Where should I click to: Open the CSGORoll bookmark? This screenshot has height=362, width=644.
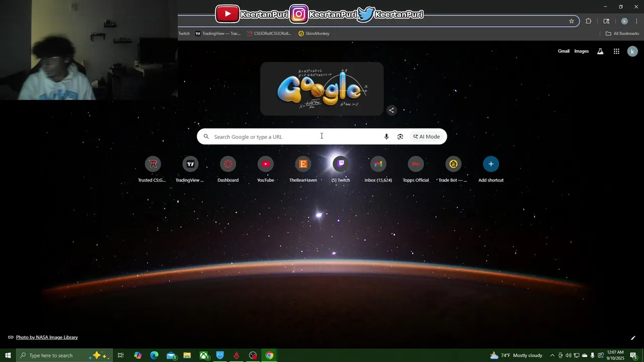click(x=269, y=34)
